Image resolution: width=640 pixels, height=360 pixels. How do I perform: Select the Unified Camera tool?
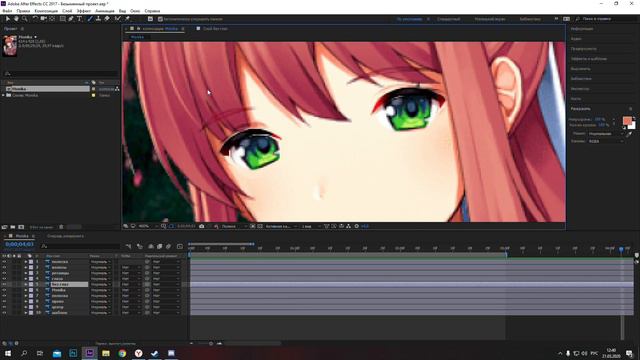43,19
